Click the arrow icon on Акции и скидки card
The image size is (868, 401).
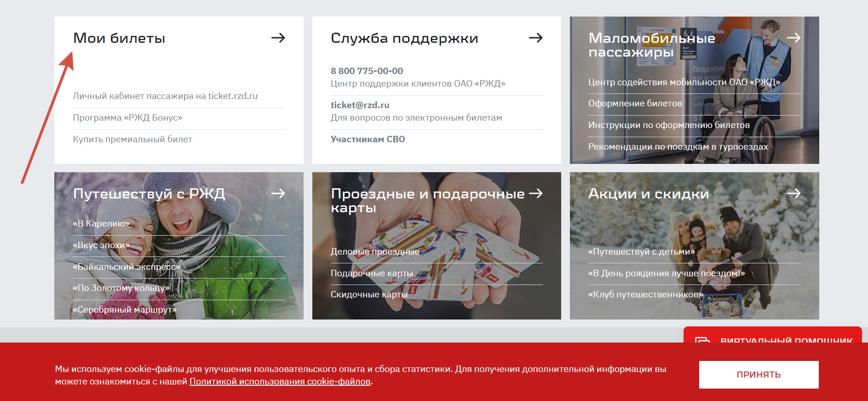[x=793, y=193]
